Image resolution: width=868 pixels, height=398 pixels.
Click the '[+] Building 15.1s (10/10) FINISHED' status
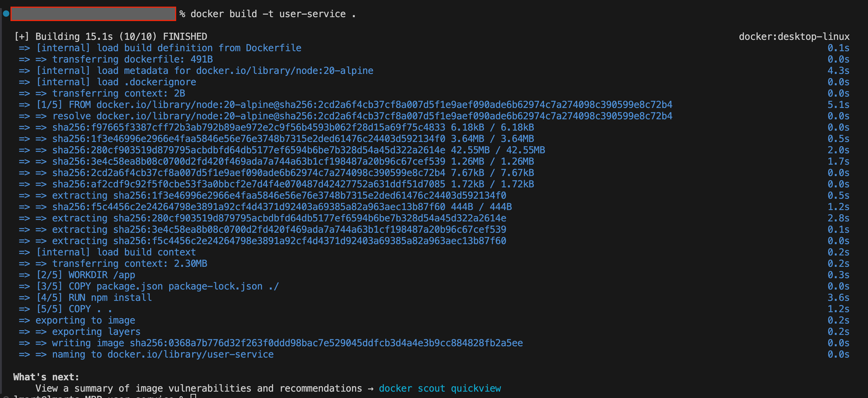[111, 36]
